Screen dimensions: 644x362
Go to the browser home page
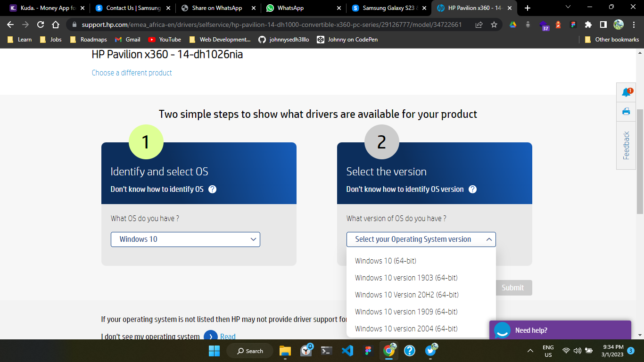56,25
